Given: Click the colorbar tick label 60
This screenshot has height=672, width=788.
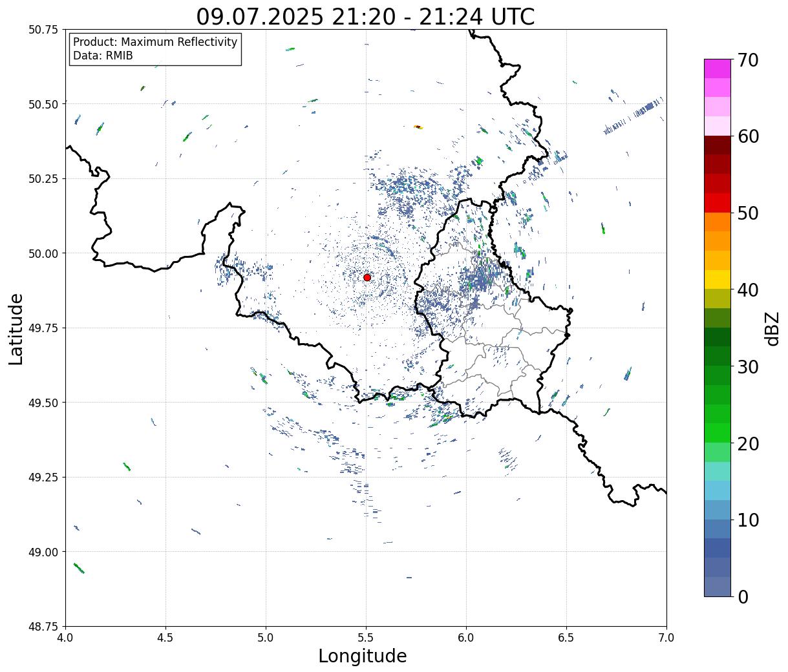Looking at the screenshot, I should [747, 136].
